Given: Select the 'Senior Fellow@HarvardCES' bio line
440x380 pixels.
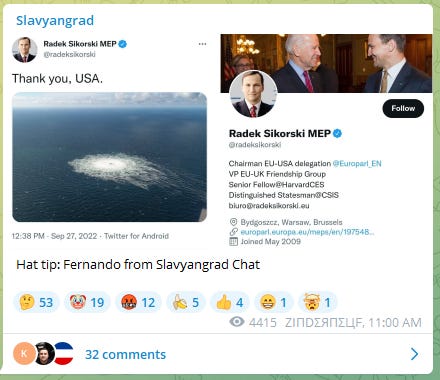Looking at the screenshot, I should click(276, 185).
